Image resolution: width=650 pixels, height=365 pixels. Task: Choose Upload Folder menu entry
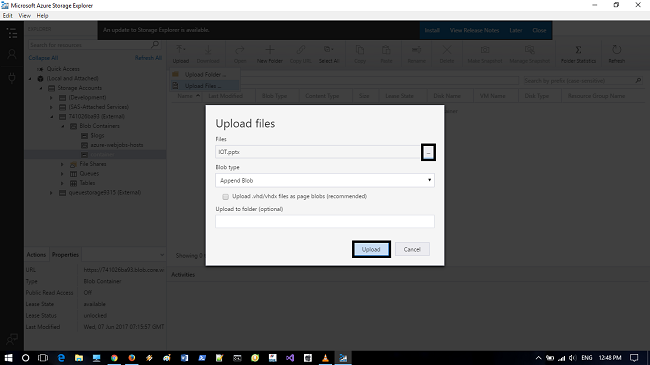(205, 75)
